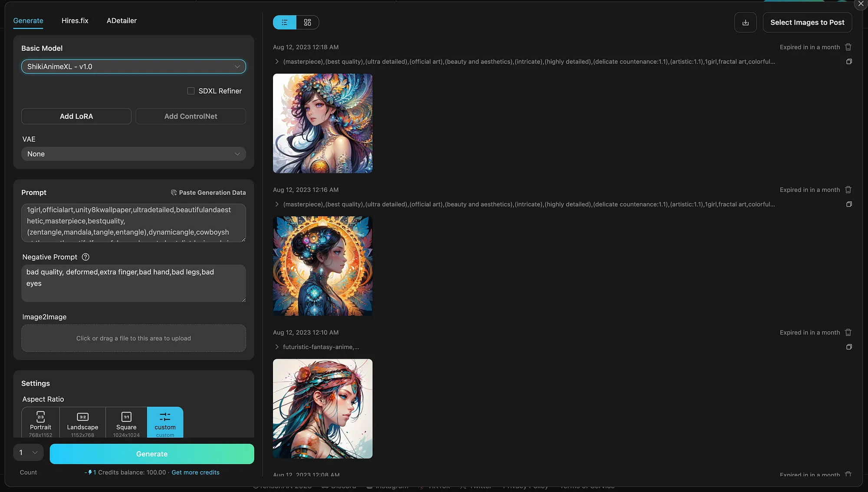Open the VAE dropdown set to None
The height and width of the screenshot is (492, 868).
click(133, 154)
